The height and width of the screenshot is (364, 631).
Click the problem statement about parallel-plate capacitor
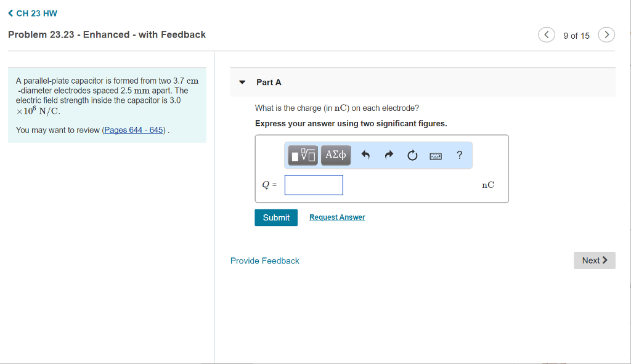point(107,95)
